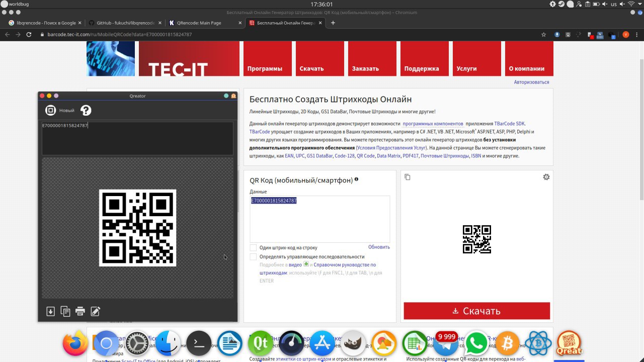Open Telegram with 9 999 badge
The image size is (644, 362).
click(446, 343)
